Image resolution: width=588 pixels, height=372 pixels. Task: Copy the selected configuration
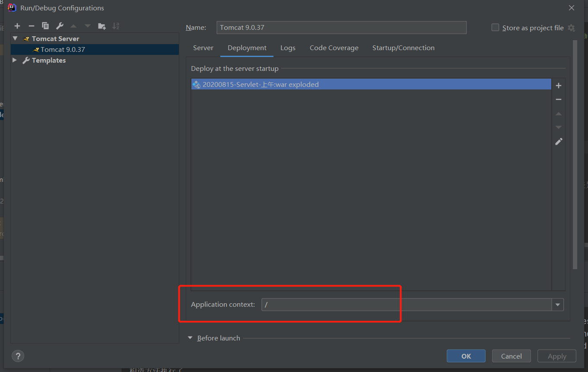[45, 26]
